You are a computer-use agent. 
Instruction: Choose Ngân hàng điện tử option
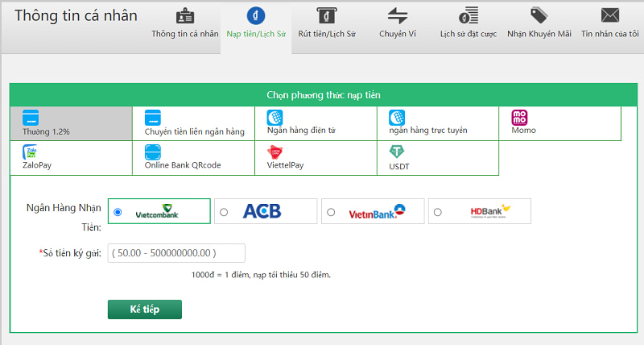coord(316,123)
